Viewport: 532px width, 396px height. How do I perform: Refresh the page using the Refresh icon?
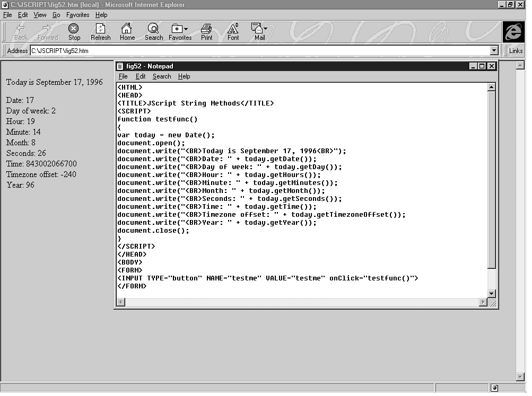(x=100, y=31)
